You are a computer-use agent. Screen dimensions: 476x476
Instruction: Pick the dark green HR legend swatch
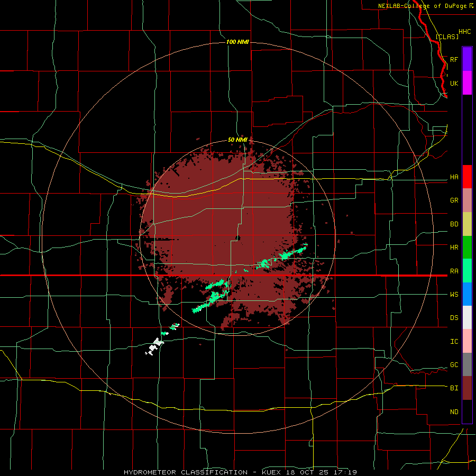tap(467, 248)
